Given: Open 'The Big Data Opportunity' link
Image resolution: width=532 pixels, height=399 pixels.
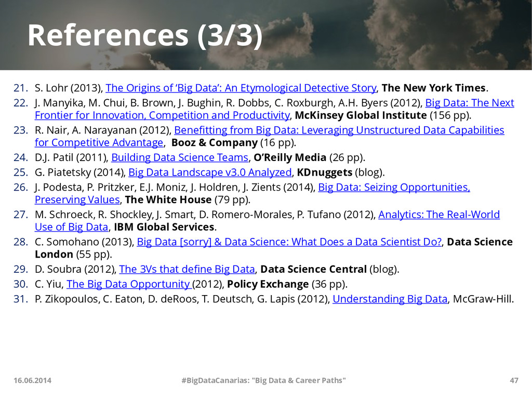Looking at the screenshot, I should tap(129, 284).
